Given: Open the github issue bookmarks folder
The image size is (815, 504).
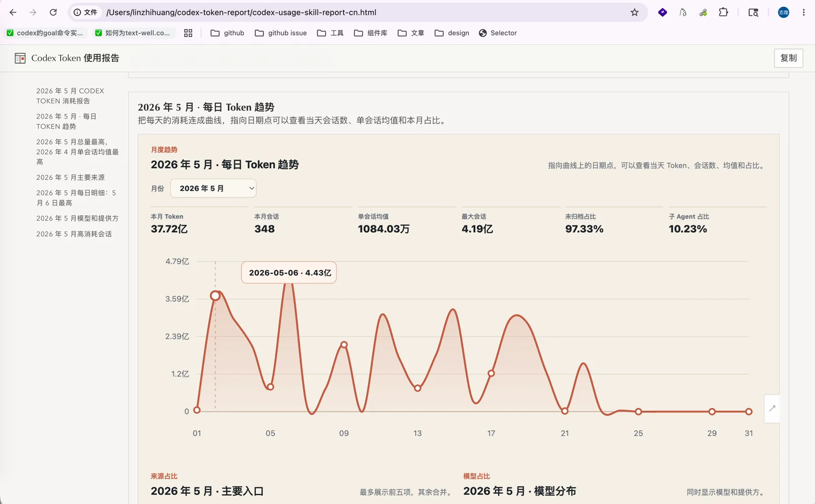Looking at the screenshot, I should (281, 33).
